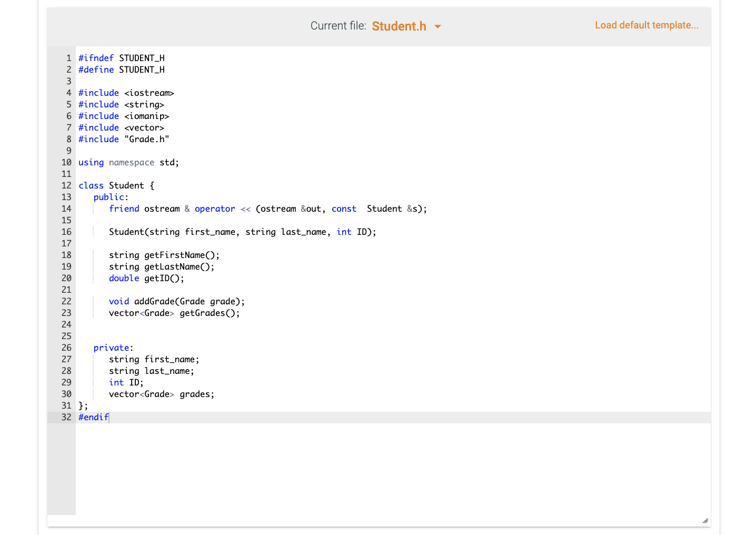Click the using namespace std statement
756x535 pixels.
[x=128, y=162]
